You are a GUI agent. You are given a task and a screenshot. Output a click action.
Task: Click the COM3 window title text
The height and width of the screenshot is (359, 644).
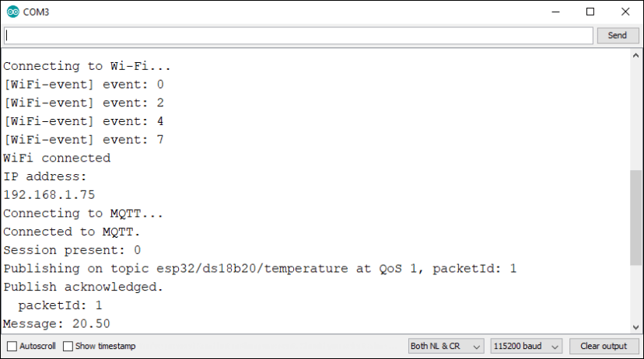pyautogui.click(x=38, y=12)
